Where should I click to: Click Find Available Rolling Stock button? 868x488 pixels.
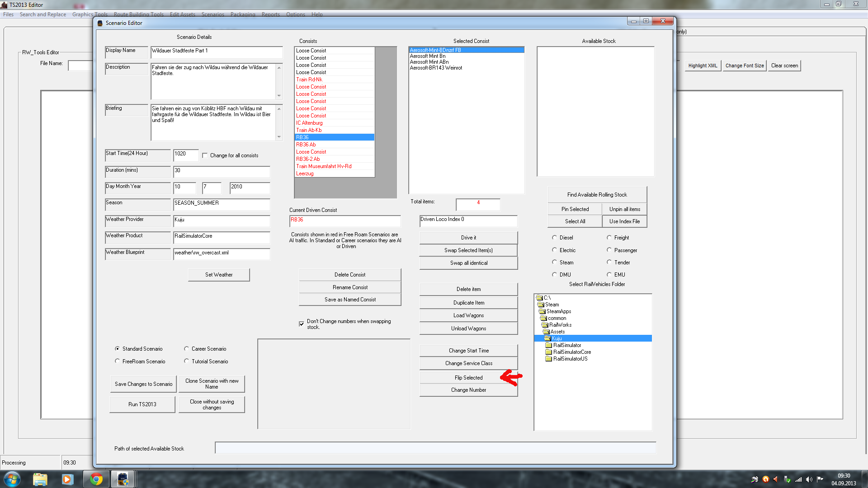(x=597, y=195)
